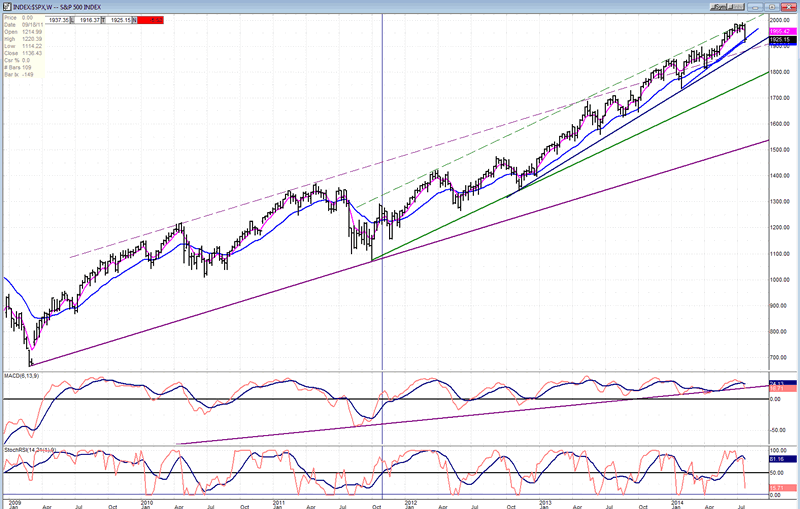The image size is (800, 509).
Task: Click the black 1925.15 price tag on axis
Action: 782,39
